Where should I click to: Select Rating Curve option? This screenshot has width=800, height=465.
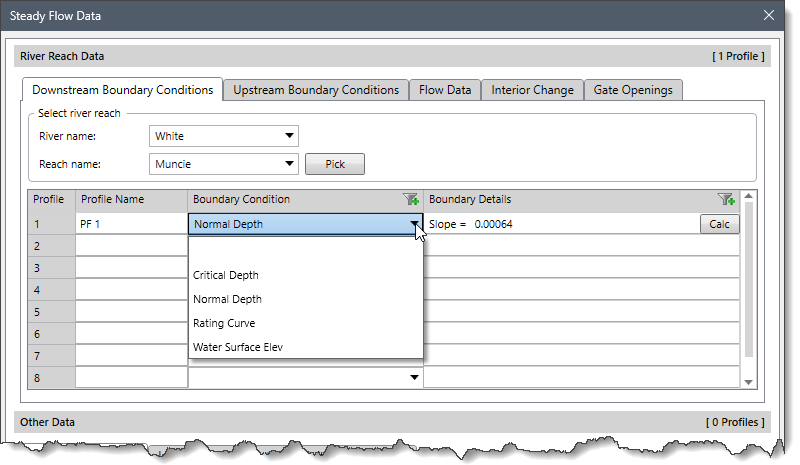pos(224,323)
